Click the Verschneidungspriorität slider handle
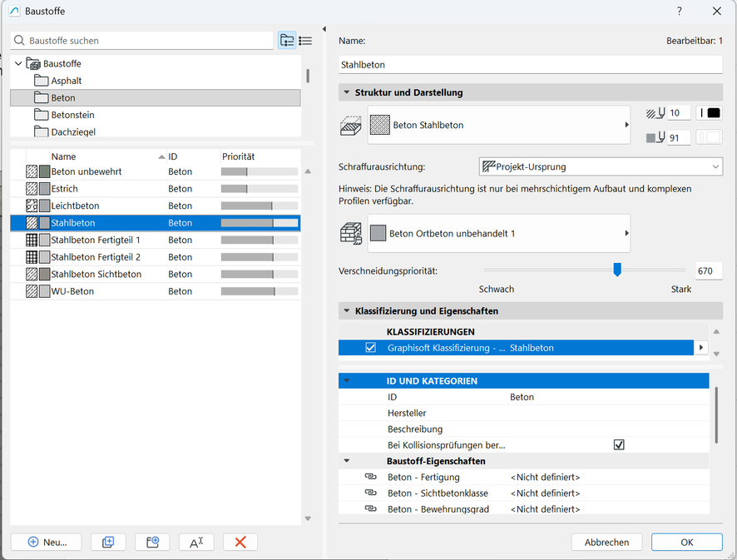The height and width of the screenshot is (560, 737). (617, 270)
